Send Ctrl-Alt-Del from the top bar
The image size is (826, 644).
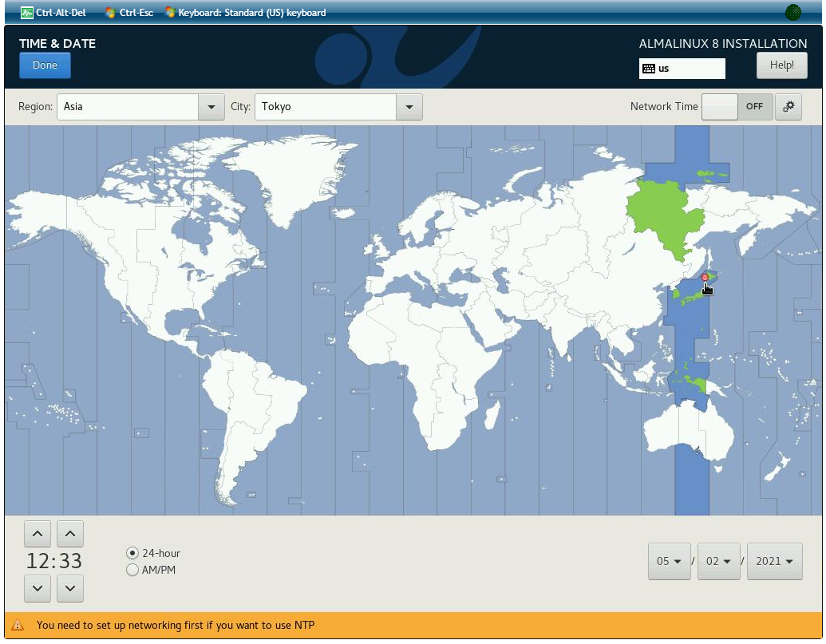tap(53, 13)
